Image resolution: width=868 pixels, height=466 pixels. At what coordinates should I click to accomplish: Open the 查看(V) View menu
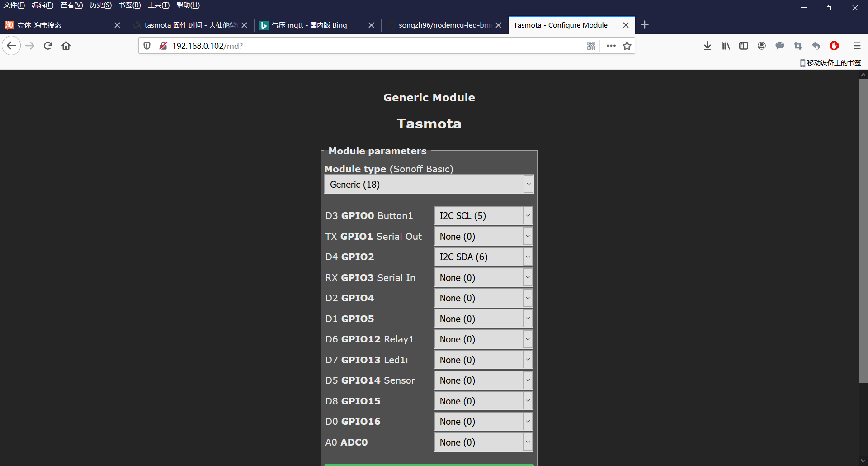click(71, 5)
